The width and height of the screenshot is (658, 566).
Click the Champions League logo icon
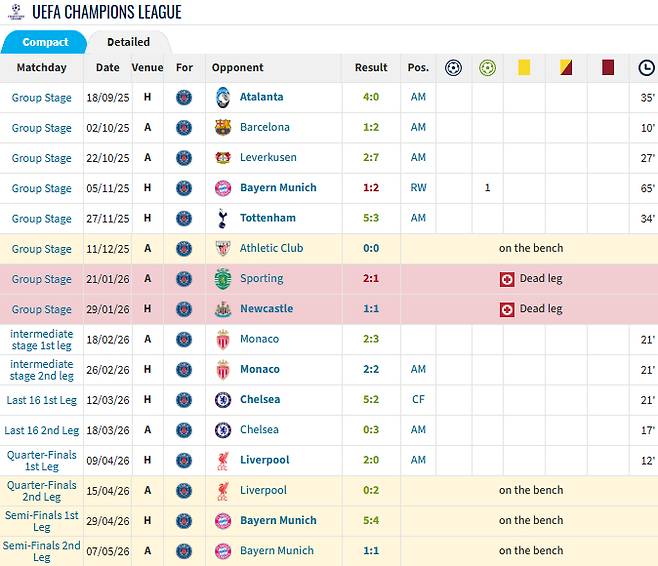coord(16,12)
